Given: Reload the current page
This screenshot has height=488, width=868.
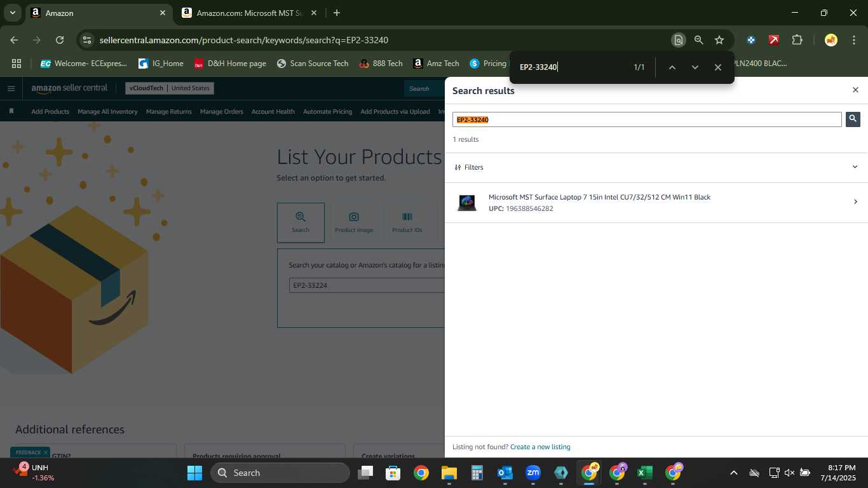Looking at the screenshot, I should tap(60, 40).
